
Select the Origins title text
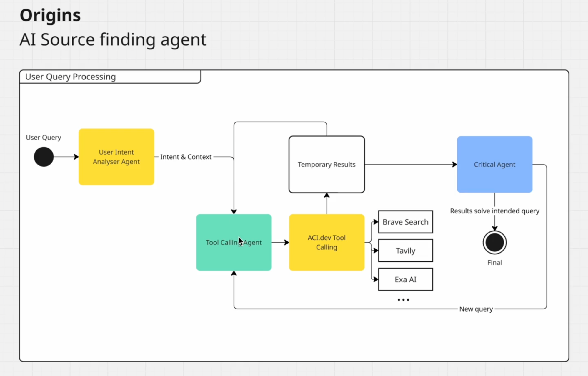pyautogui.click(x=50, y=15)
